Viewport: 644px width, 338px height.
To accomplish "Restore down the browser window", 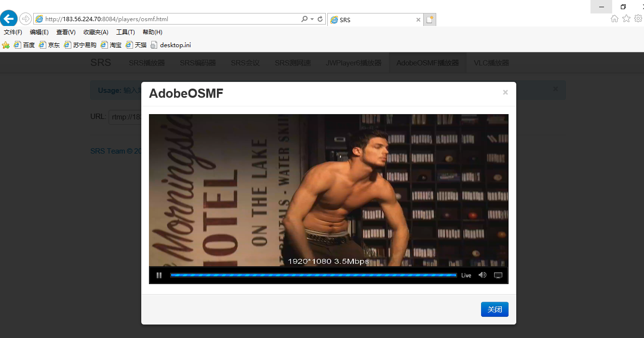I will point(623,7).
